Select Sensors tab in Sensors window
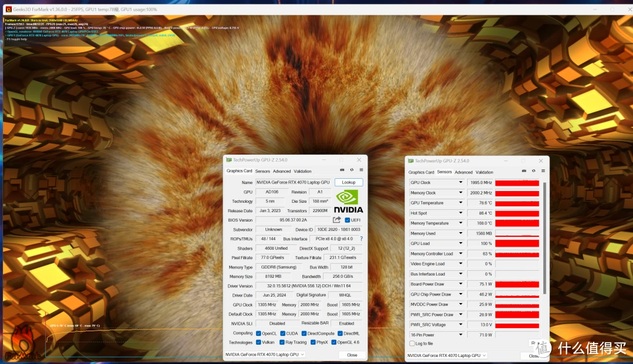The width and height of the screenshot is (633, 364). tap(444, 172)
